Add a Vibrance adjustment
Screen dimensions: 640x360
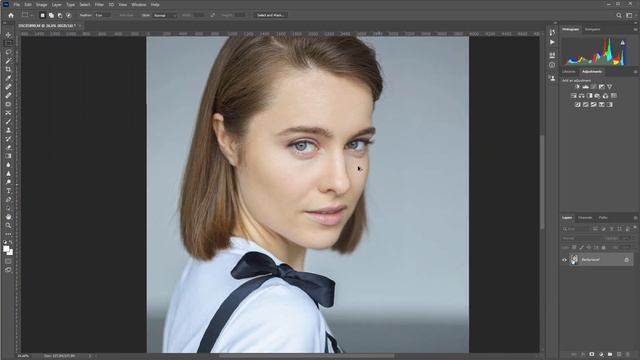pos(609,87)
